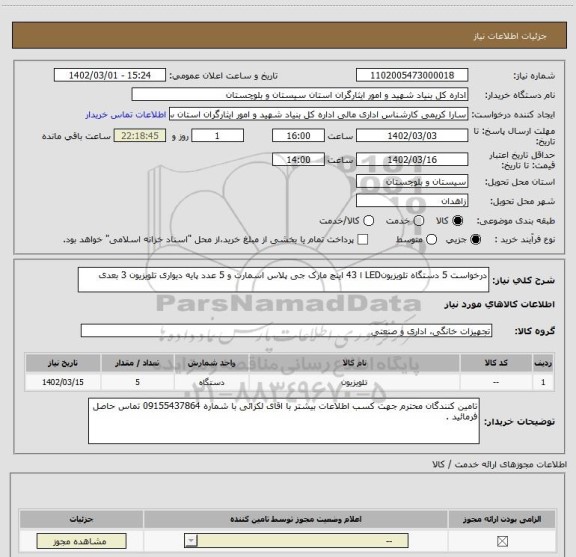Click the شرح کلی نیاز description box
Image resolution: width=576 pixels, height=557 pixels.
(x=283, y=280)
